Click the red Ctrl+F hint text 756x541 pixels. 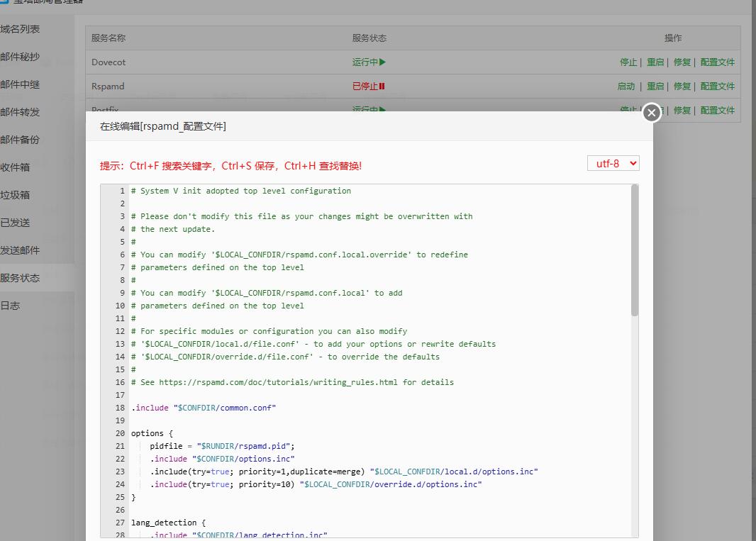(230, 166)
